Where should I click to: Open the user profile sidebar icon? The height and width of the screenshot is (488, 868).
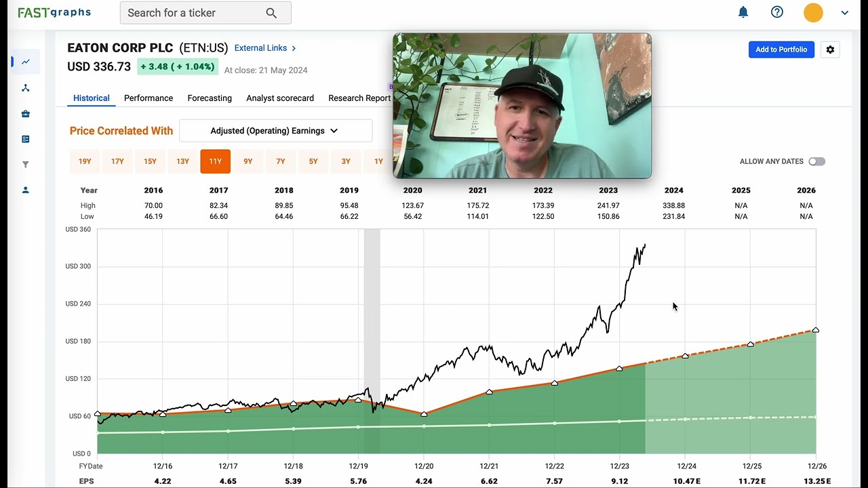coord(26,190)
